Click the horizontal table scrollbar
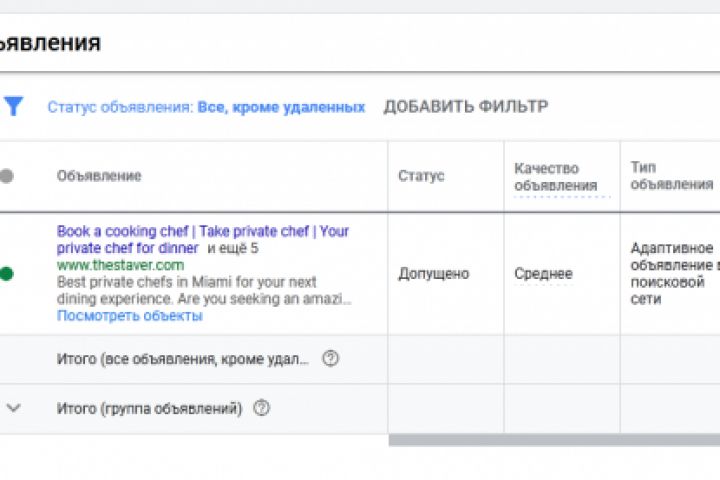720x480 pixels. coord(553,439)
